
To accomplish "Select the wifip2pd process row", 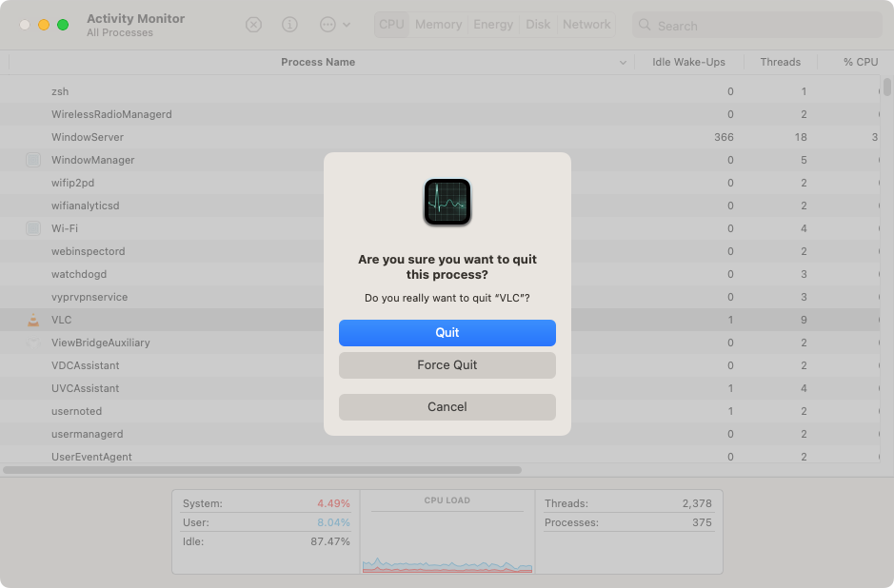I will pyautogui.click(x=439, y=183).
